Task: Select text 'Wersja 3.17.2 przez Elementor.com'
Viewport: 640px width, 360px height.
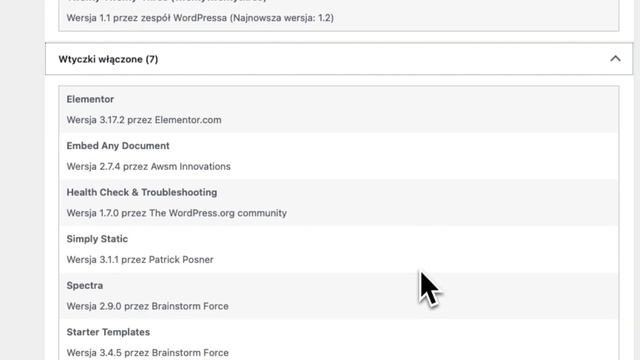Action: 144,120
